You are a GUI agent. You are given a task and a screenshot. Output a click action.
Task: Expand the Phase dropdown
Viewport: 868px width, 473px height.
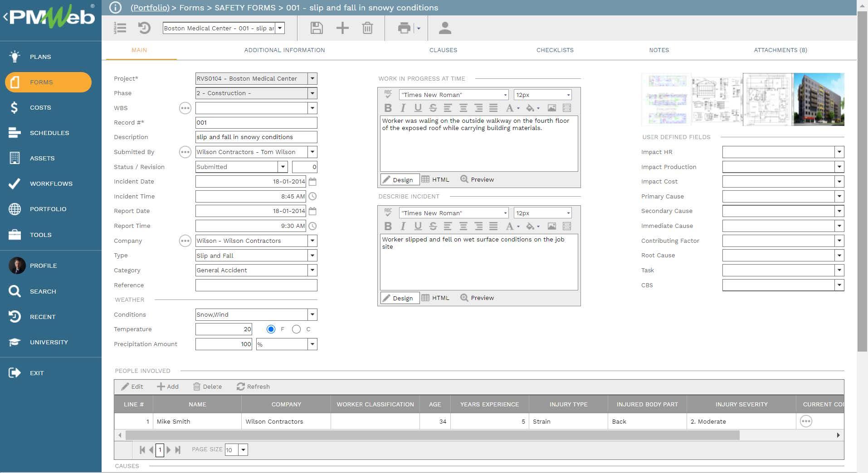pos(312,93)
